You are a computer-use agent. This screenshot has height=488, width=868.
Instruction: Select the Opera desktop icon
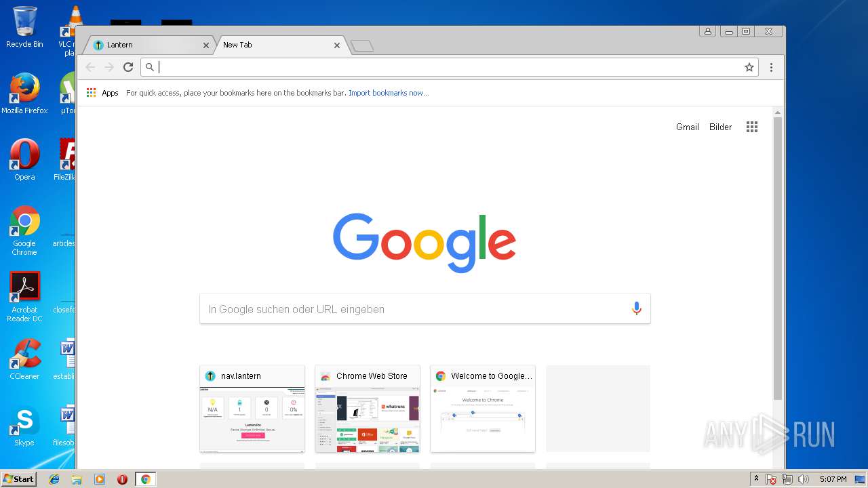pyautogui.click(x=24, y=160)
